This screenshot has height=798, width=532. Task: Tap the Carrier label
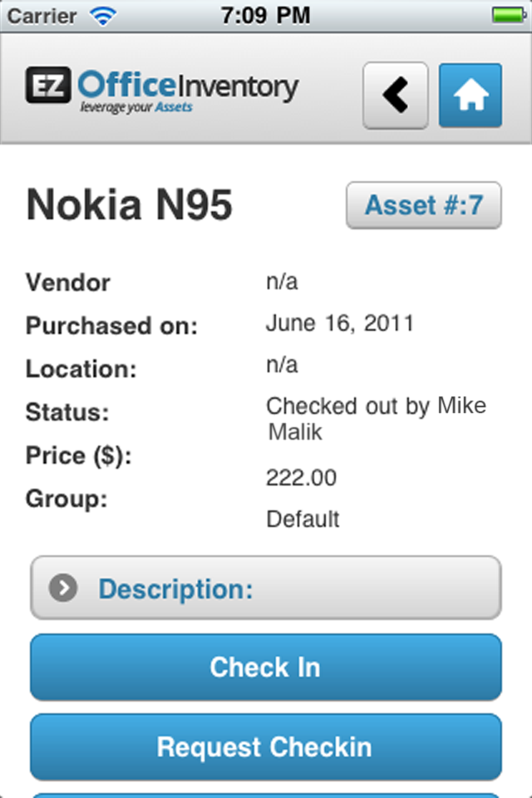[42, 15]
